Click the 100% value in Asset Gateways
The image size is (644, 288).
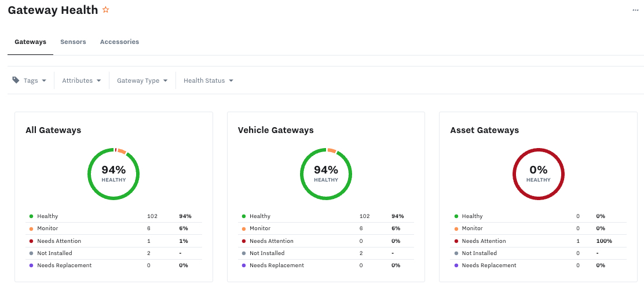(x=603, y=241)
